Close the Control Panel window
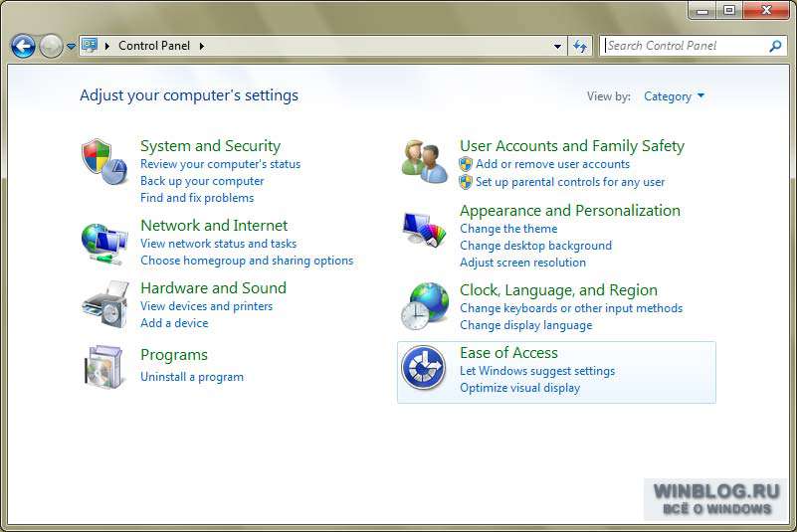This screenshot has height=532, width=797. [x=766, y=11]
